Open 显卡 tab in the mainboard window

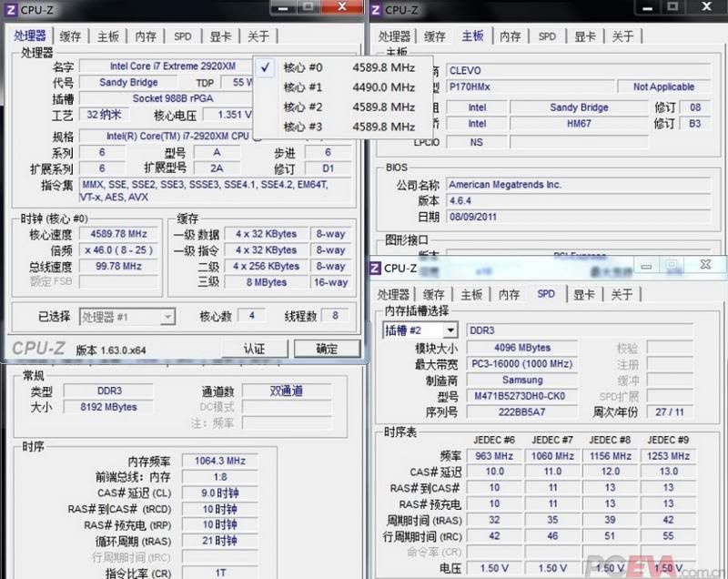coord(585,36)
